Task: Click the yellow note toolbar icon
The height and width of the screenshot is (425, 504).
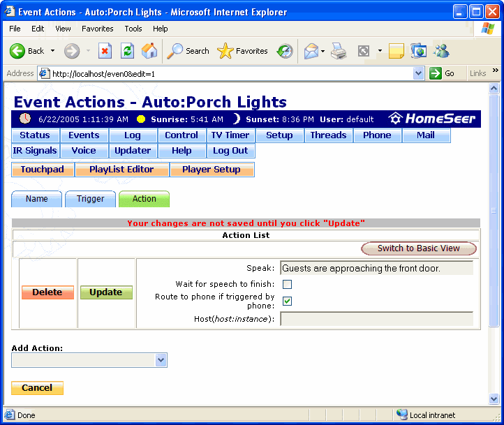Action: 396,51
